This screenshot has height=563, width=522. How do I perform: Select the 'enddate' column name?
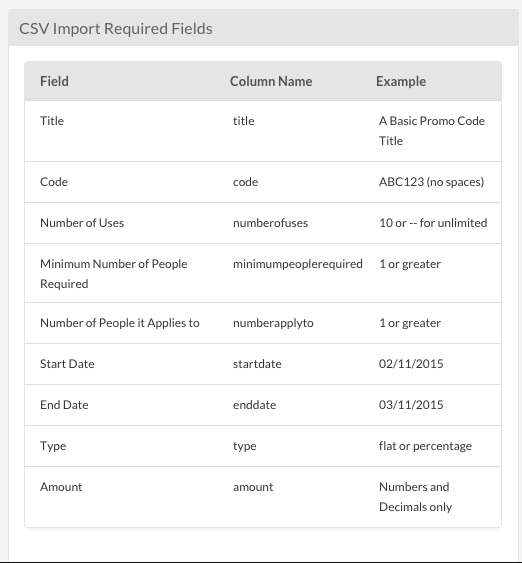point(255,405)
